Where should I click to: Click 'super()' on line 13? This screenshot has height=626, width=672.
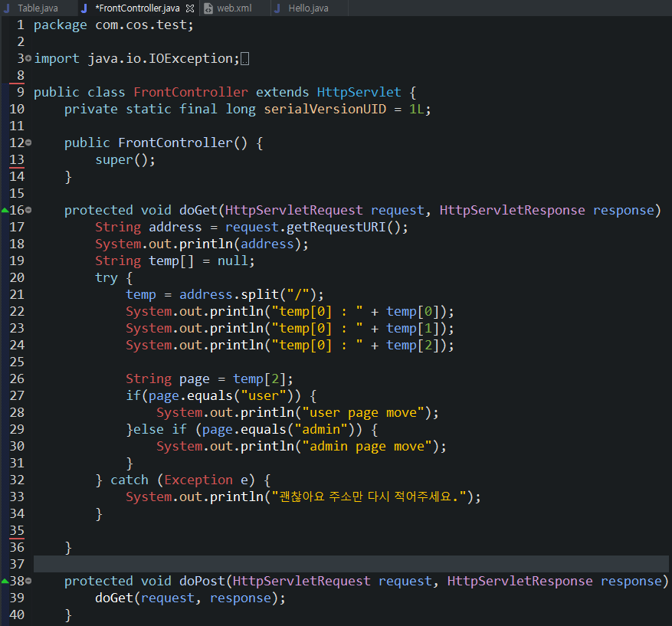121,160
